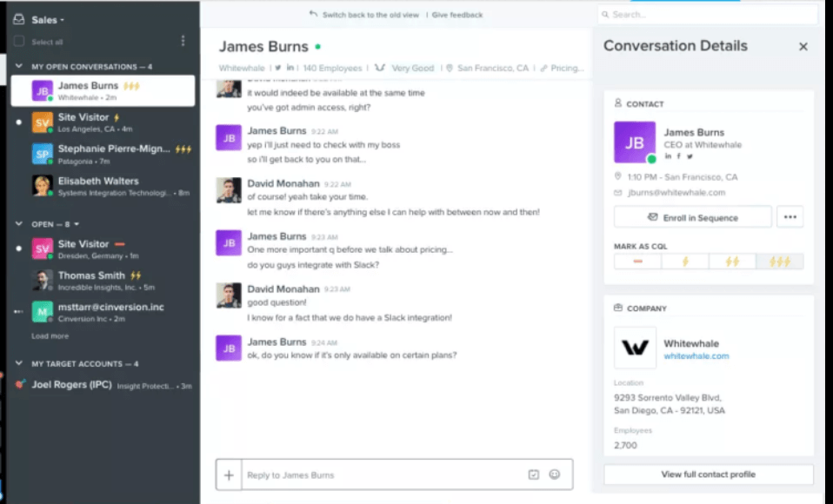This screenshot has width=833, height=504.
Task: Click View full contact profile
Action: pos(708,474)
